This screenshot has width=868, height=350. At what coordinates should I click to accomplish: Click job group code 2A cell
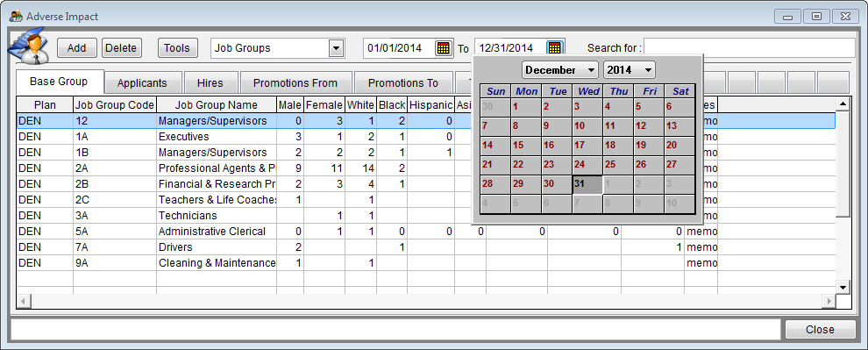[x=115, y=168]
